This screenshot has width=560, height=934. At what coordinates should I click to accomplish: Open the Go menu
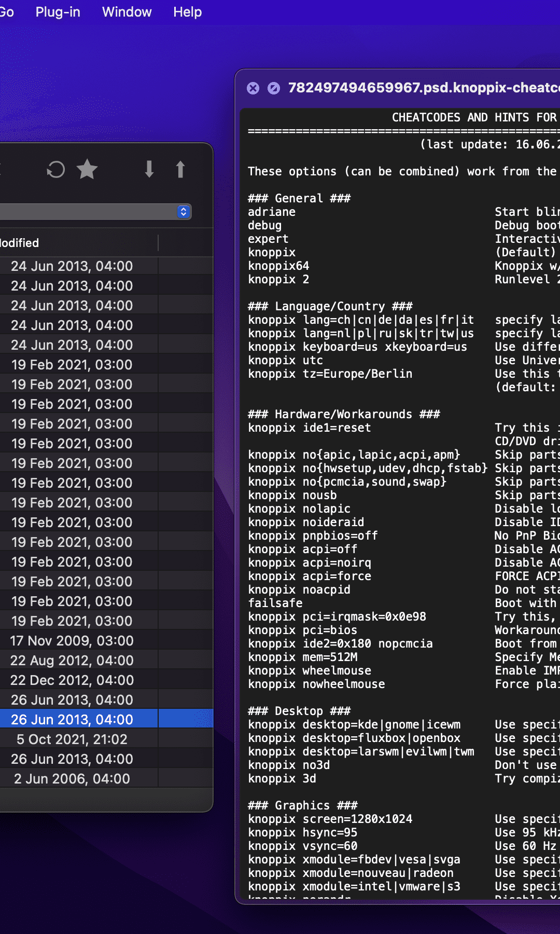[6, 12]
